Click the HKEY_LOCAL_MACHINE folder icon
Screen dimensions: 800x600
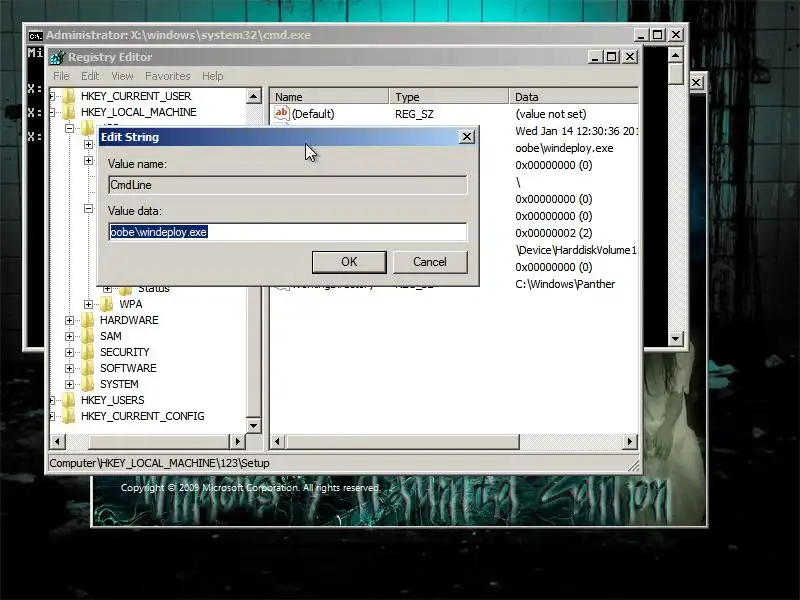click(68, 112)
